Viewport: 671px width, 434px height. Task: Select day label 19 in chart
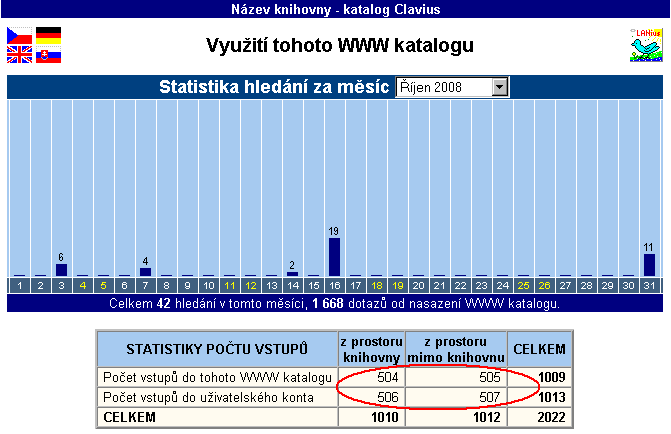[x=398, y=285]
